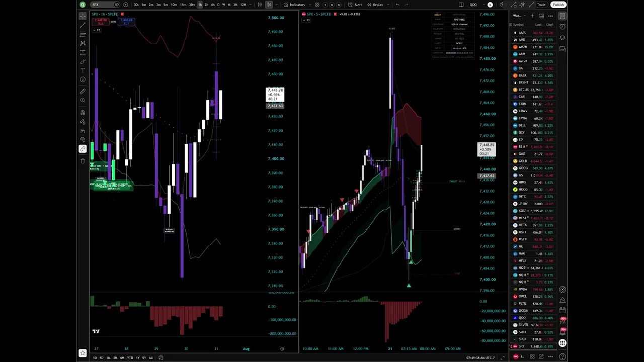Toggle magnet mode for drawings
Screen dimensions: 644x362
83,112
